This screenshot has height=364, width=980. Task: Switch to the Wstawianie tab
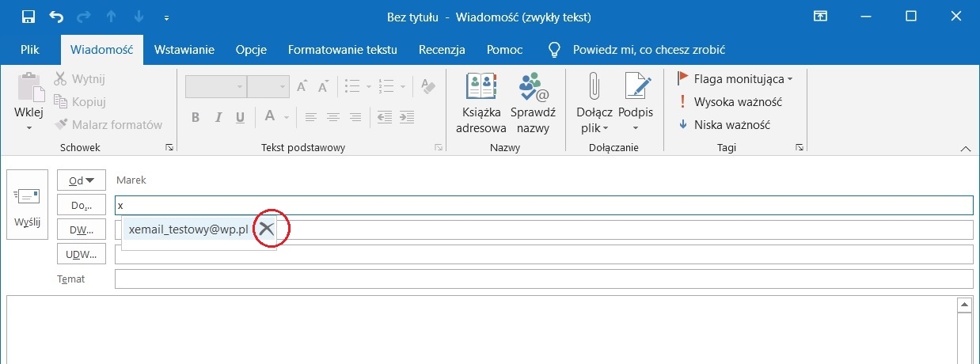pyautogui.click(x=184, y=50)
